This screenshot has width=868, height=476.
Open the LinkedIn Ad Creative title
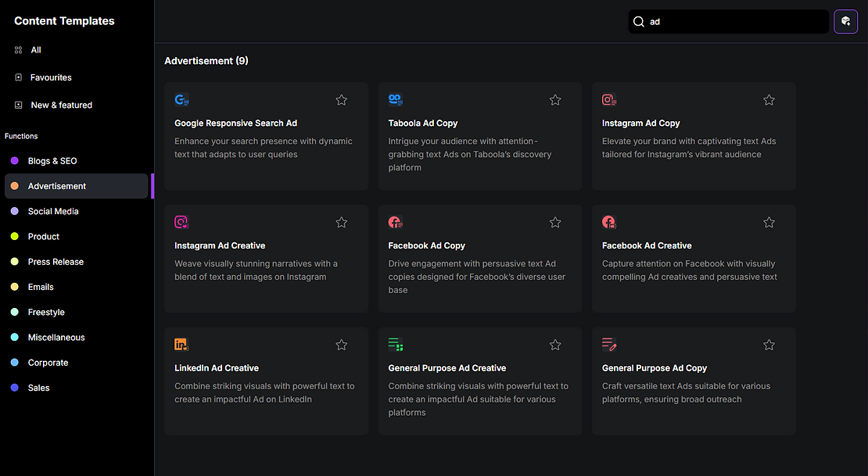click(217, 367)
